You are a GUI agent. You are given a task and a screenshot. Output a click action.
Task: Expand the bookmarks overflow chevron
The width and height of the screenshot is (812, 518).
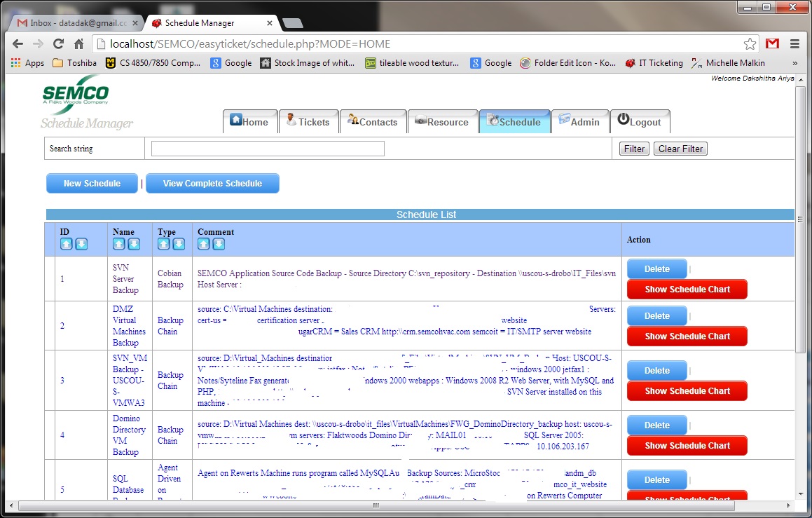pos(794,63)
